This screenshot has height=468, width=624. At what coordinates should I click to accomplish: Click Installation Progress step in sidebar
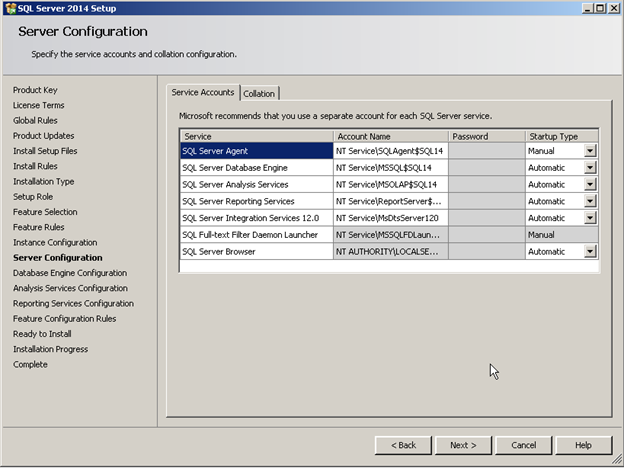point(51,349)
